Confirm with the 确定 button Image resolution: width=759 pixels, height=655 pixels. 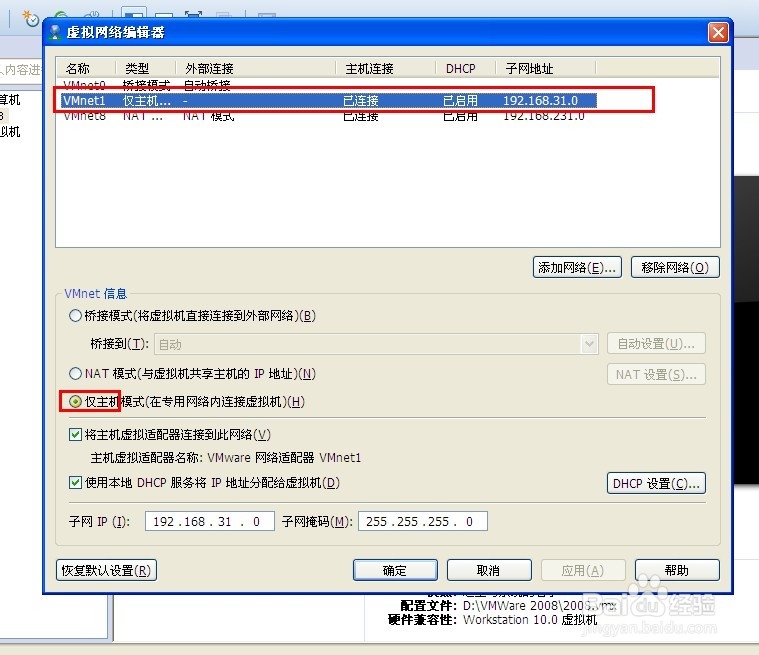(395, 570)
